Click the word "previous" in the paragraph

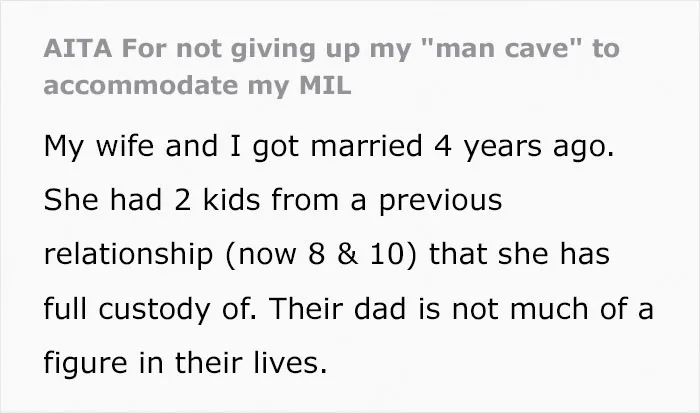(441, 201)
